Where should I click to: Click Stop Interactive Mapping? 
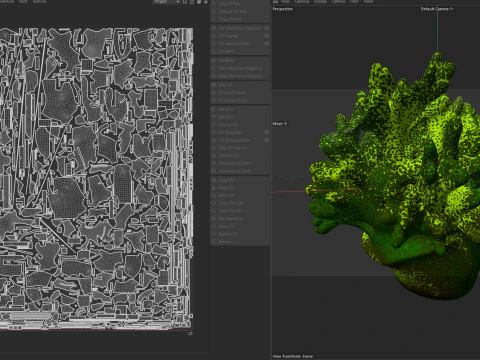click(x=240, y=76)
